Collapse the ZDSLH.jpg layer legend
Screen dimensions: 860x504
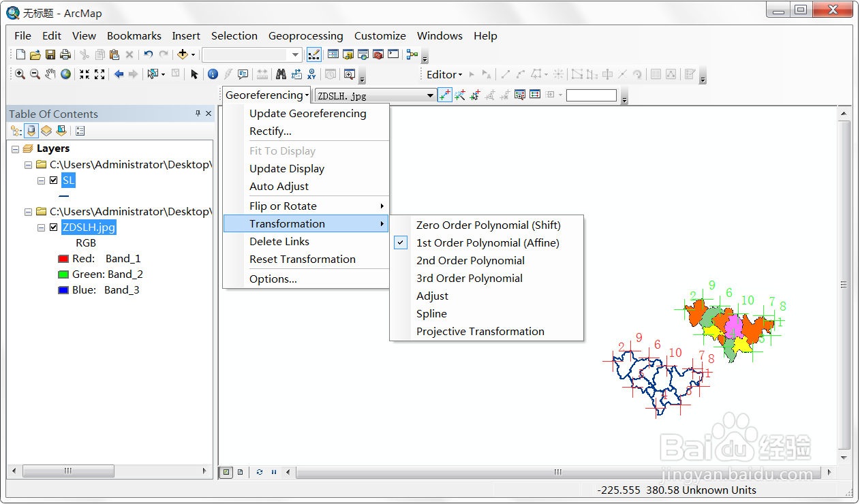[41, 227]
